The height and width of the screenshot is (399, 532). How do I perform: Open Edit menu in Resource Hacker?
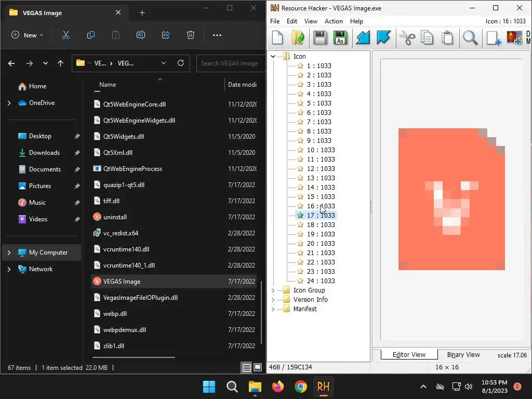292,21
